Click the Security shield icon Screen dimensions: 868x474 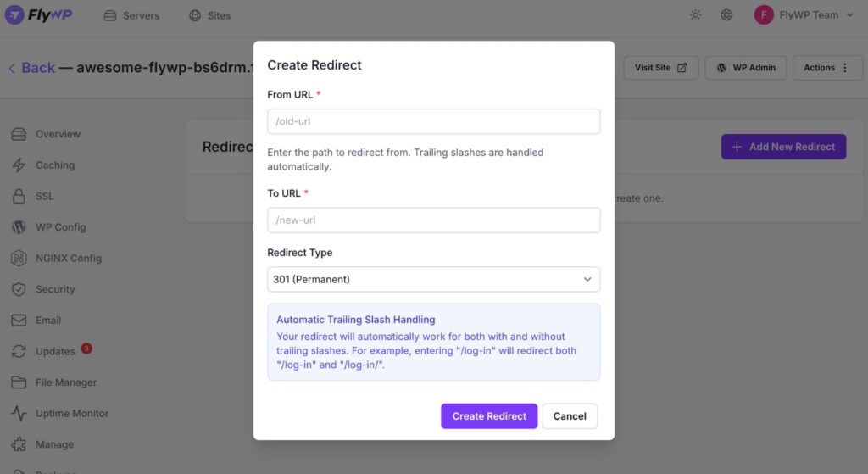coord(19,289)
